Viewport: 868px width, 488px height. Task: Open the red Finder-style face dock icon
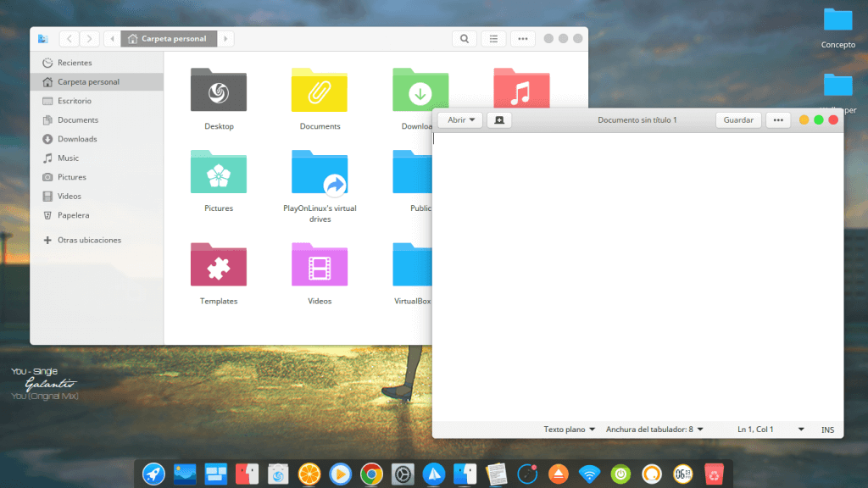tap(247, 474)
